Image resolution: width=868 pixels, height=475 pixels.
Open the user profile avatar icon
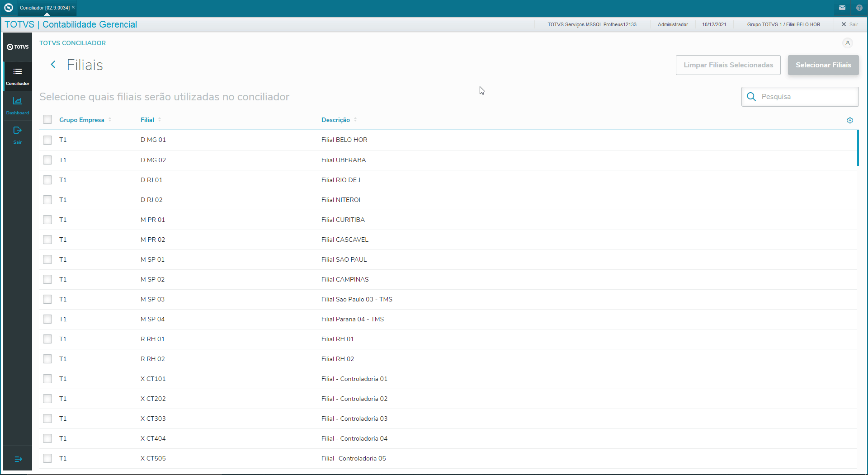coord(848,43)
